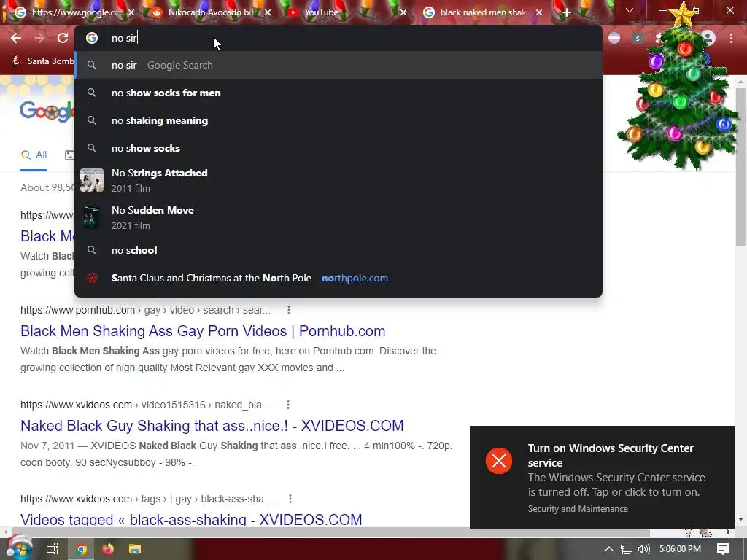Viewport: 747px width, 560px height.
Task: Open options for the xvideos tags result
Action: point(290,499)
